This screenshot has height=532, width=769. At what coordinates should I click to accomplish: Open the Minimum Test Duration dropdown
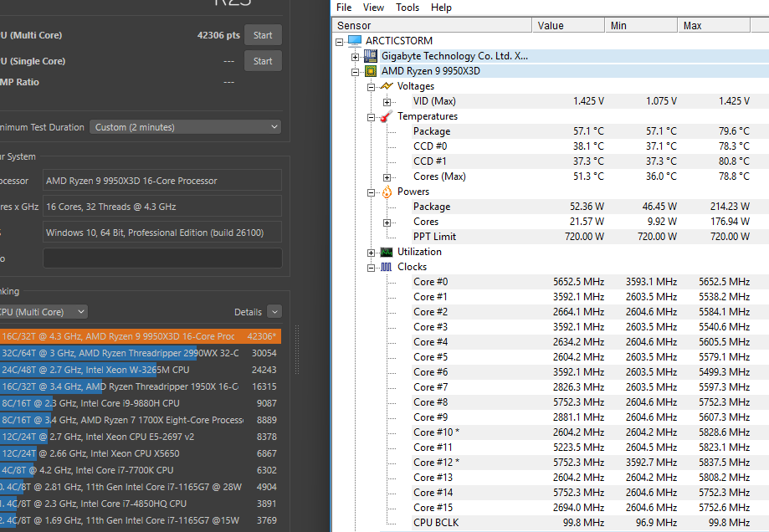point(186,127)
